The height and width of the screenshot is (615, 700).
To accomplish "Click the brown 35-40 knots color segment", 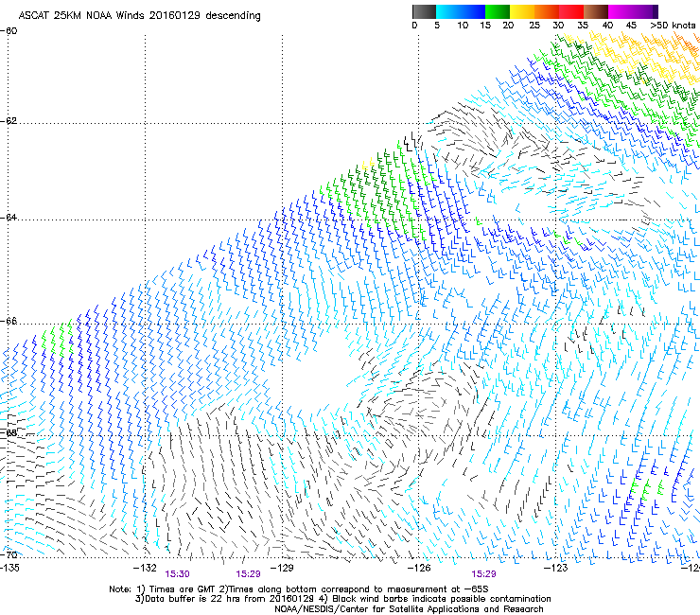I will pos(596,11).
